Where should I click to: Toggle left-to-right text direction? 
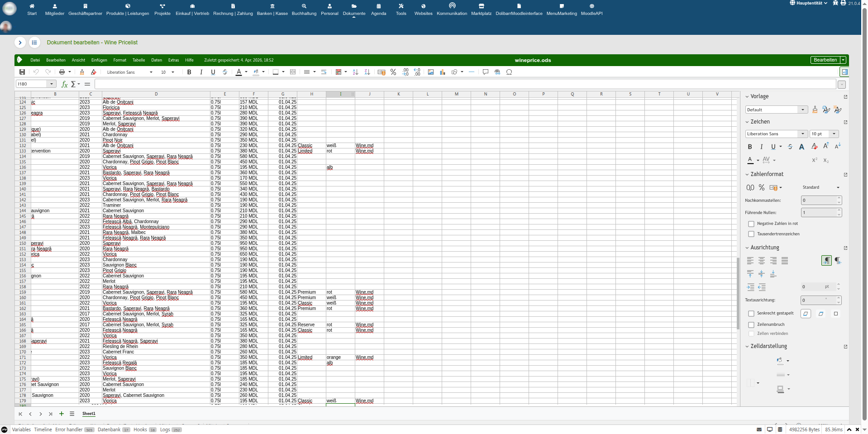tap(826, 261)
